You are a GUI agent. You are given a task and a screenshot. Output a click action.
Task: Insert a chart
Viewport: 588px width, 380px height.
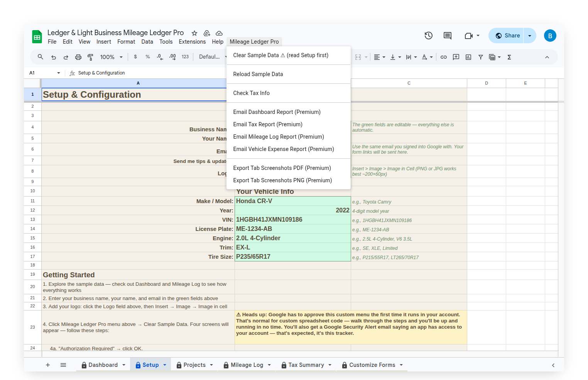click(468, 57)
